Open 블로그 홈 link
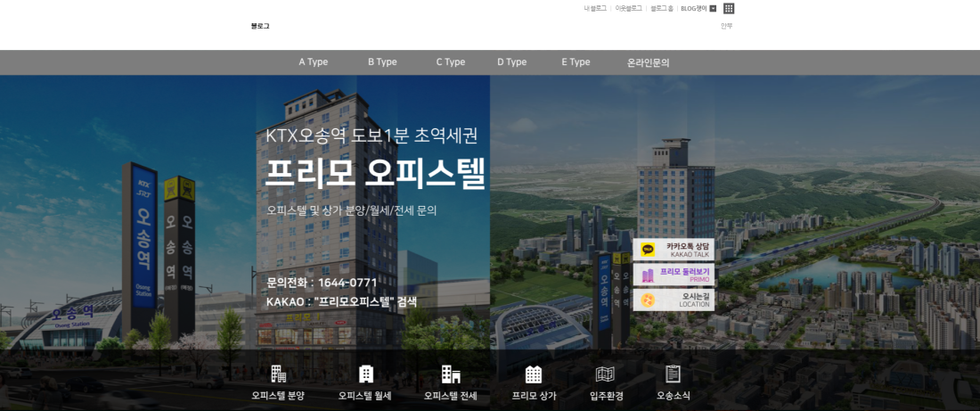 coord(662,9)
